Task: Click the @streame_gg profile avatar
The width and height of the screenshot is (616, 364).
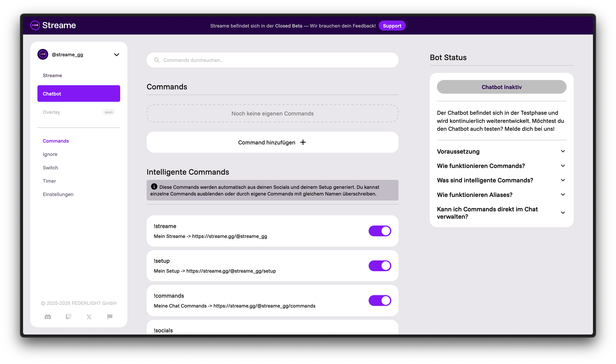Action: [43, 54]
